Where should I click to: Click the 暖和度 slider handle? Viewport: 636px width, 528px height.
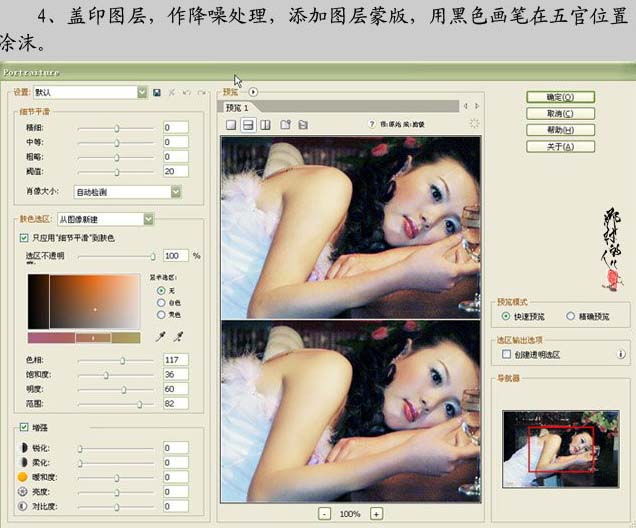(116, 478)
